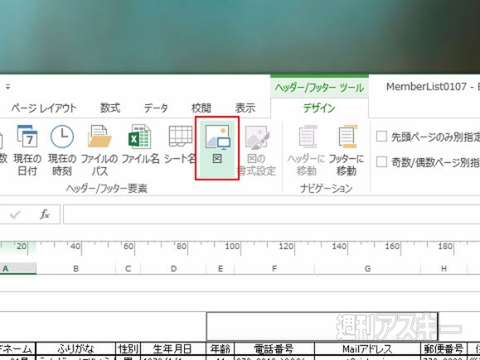480x360 pixels.
Task: Select column F header
Action: (x=274, y=268)
